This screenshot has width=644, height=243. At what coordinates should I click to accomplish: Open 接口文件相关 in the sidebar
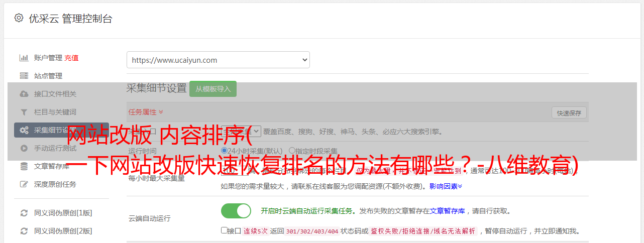point(55,94)
